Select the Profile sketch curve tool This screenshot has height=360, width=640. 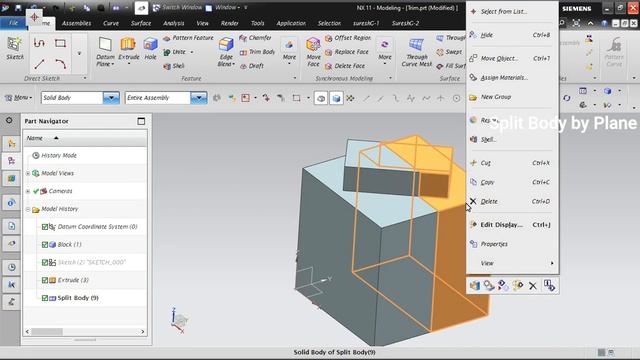coord(39,43)
